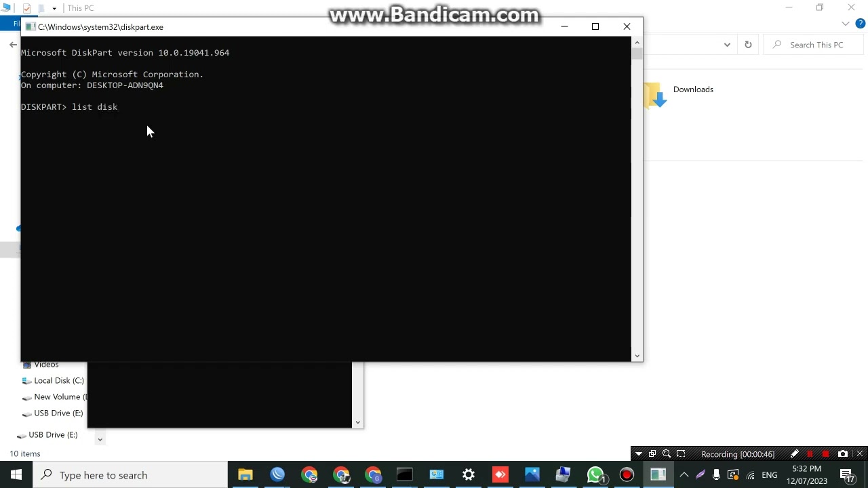Click the diskpart scrollbar down arrow
This screenshot has width=868, height=488.
coord(637,356)
